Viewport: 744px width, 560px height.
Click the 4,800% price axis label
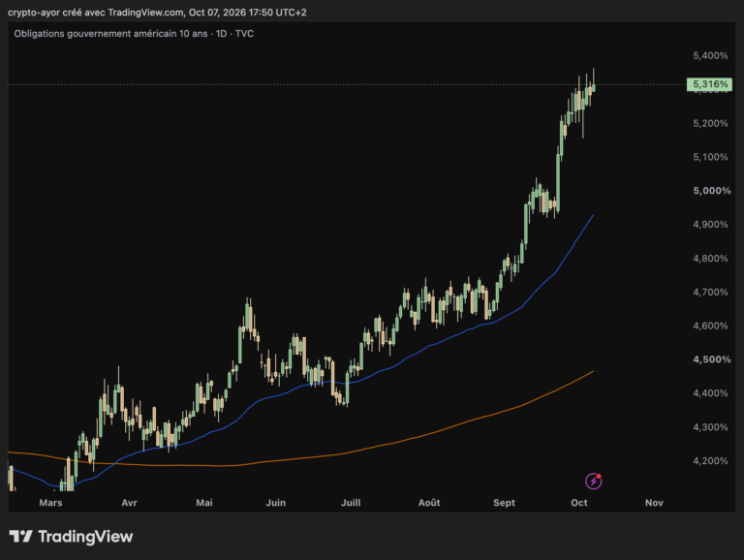(x=710, y=259)
